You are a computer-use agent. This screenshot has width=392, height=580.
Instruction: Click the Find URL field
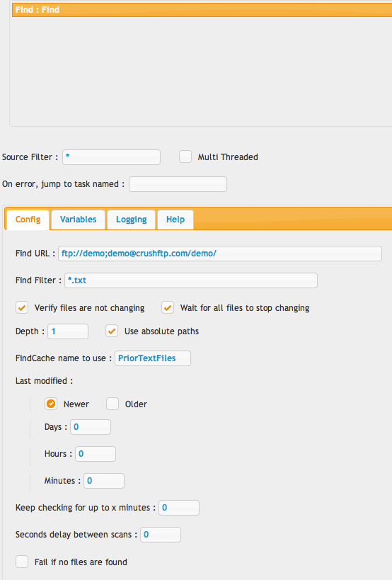(220, 254)
